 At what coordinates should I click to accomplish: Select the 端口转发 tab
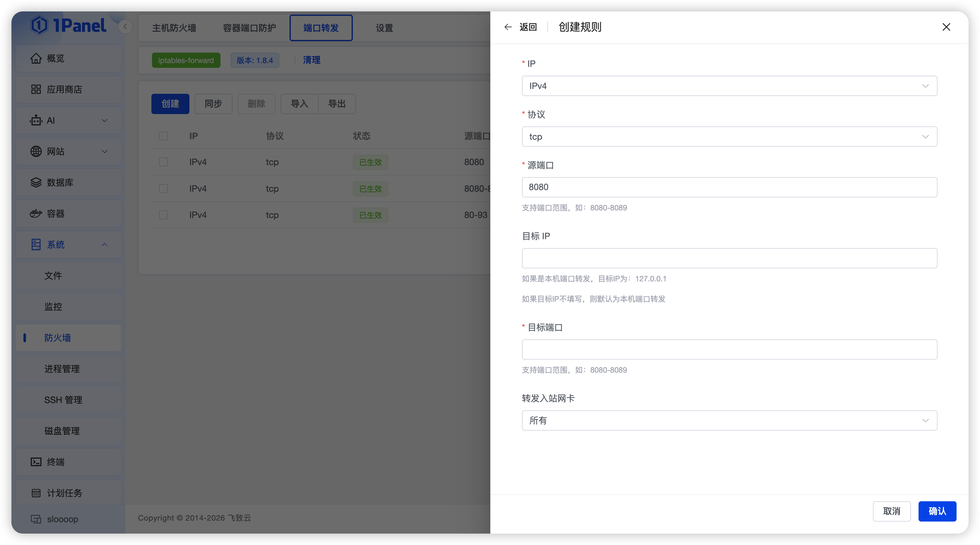pyautogui.click(x=321, y=28)
